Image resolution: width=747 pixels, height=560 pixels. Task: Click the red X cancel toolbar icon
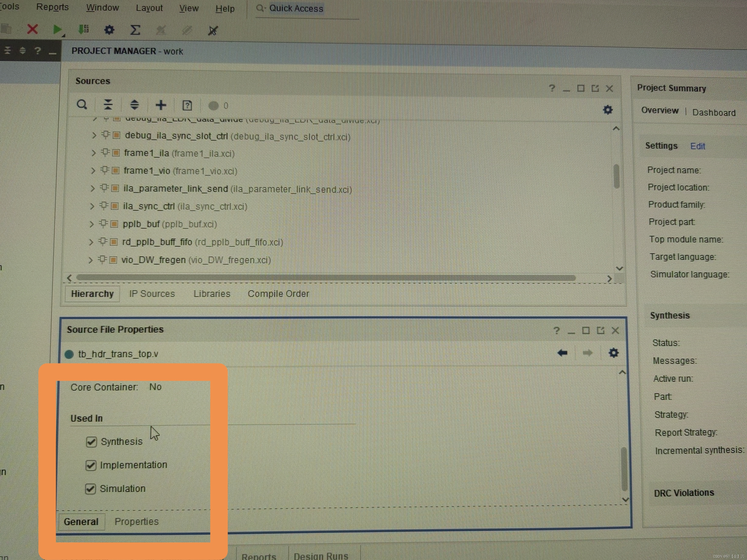click(32, 29)
